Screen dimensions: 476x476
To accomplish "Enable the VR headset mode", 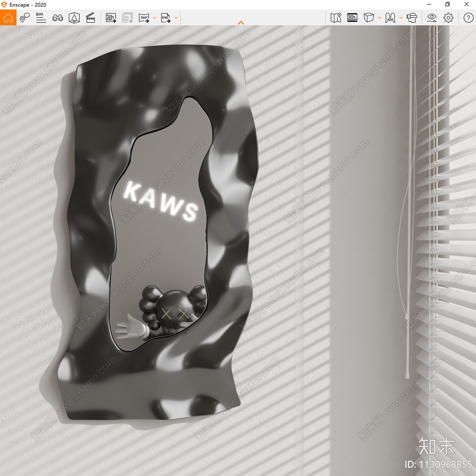I will coord(412,18).
